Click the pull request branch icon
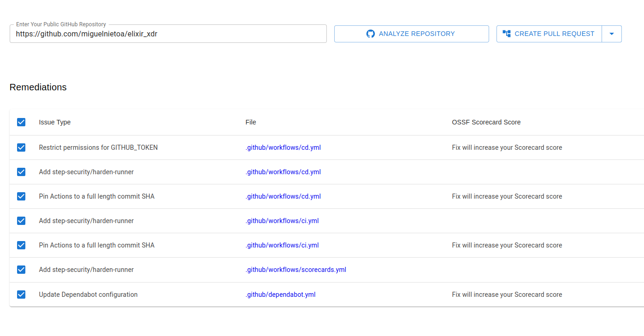 point(506,33)
